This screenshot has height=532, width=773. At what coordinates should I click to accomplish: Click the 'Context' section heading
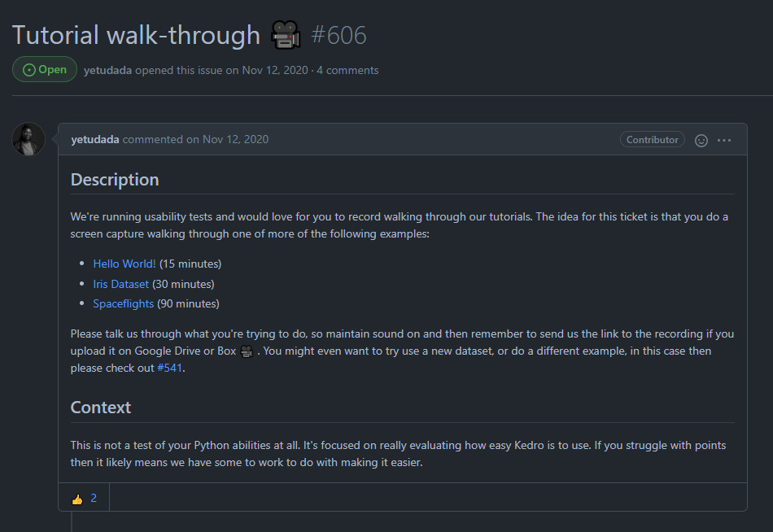[101, 408]
